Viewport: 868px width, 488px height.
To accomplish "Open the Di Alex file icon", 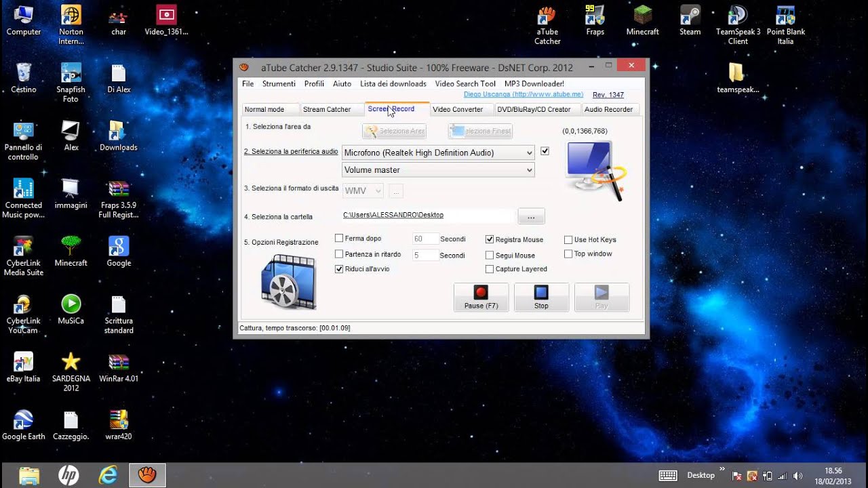I will click(x=119, y=78).
